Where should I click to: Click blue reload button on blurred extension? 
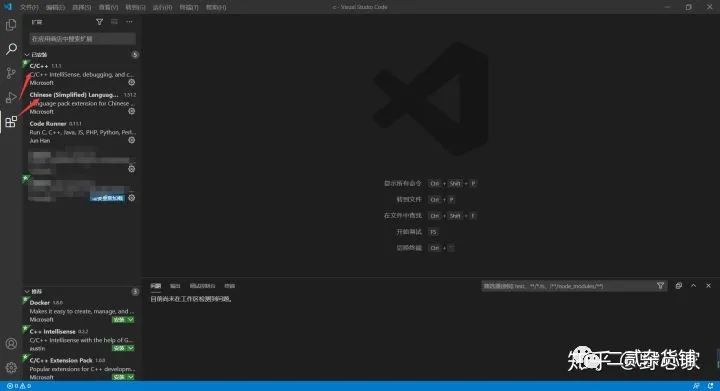107,198
